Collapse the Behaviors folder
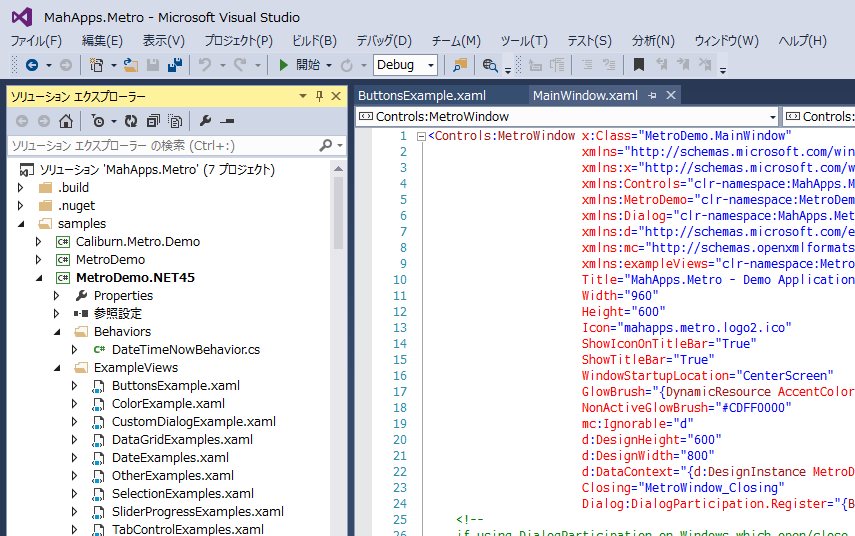This screenshot has height=536, width=855. click(57, 332)
